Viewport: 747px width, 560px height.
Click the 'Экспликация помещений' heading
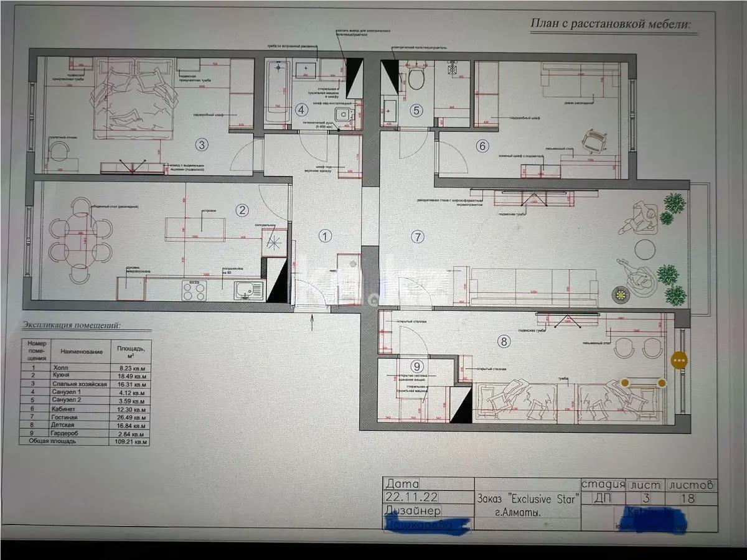[72, 325]
